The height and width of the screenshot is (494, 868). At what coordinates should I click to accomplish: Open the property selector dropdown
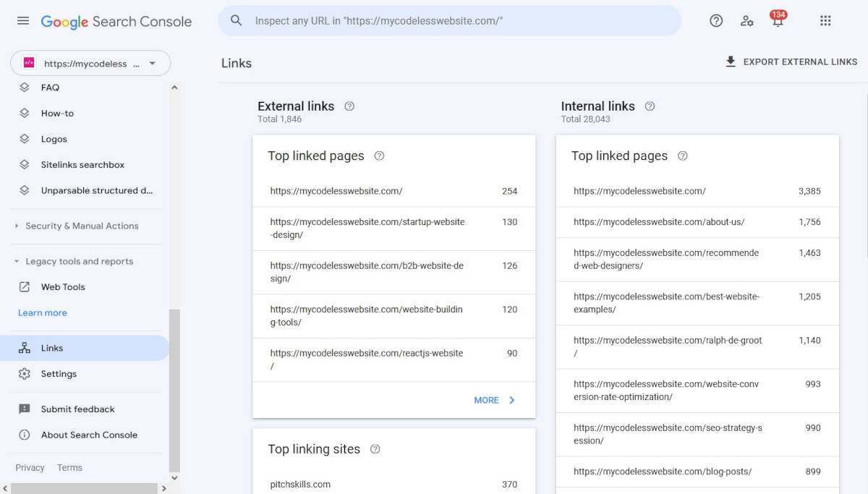[x=90, y=64]
